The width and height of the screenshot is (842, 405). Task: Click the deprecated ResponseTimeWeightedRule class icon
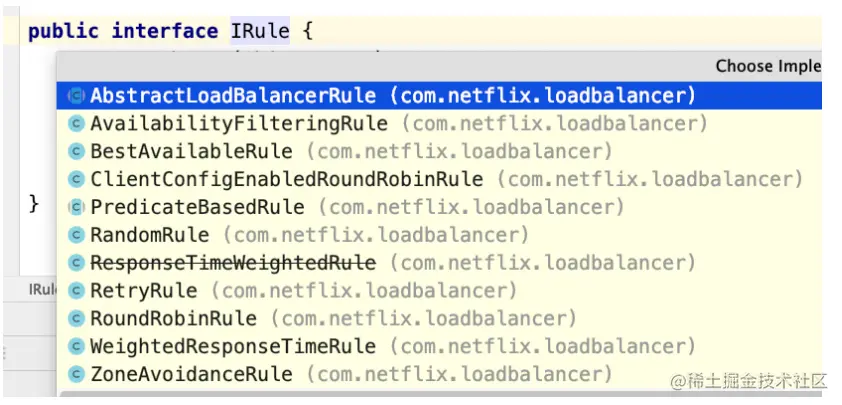coord(76,263)
